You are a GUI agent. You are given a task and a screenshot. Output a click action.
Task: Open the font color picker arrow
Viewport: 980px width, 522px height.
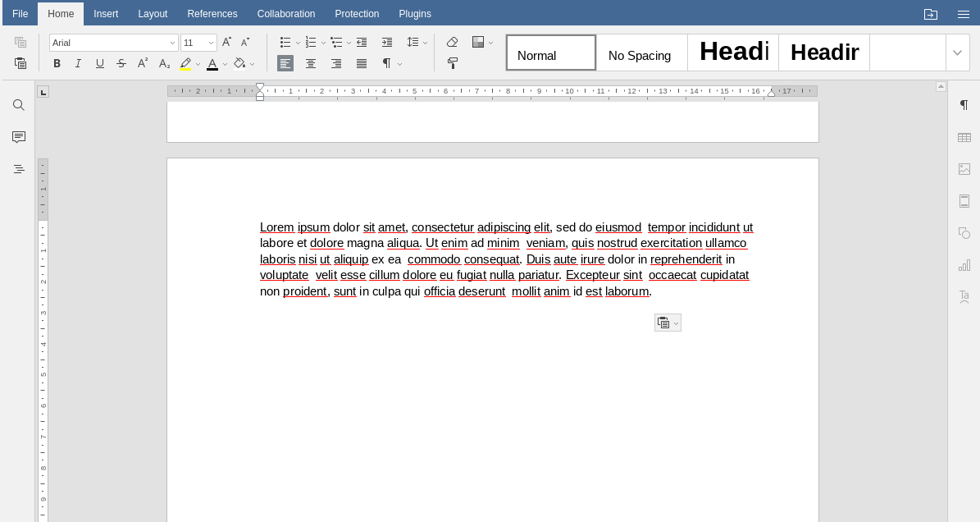point(226,64)
